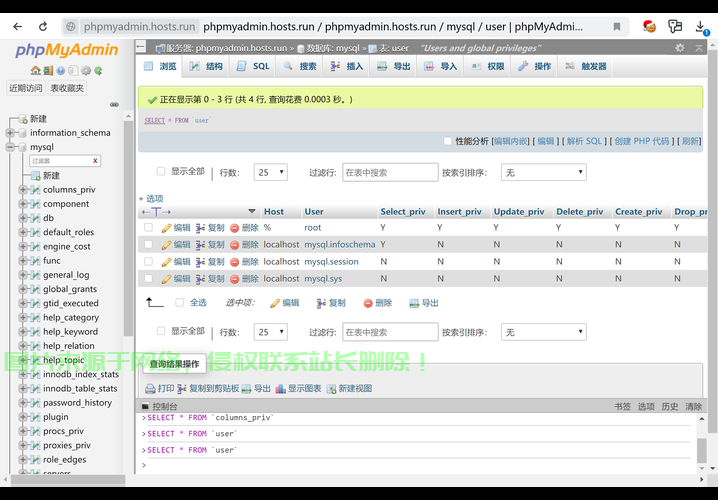Click the phpMyAdmin home icon
Screen dimensions: 718x500
point(35,71)
